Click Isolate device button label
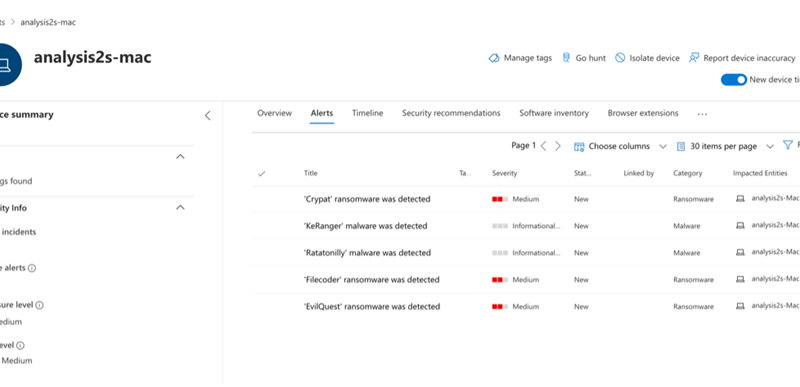The width and height of the screenshot is (800, 387). [x=655, y=58]
